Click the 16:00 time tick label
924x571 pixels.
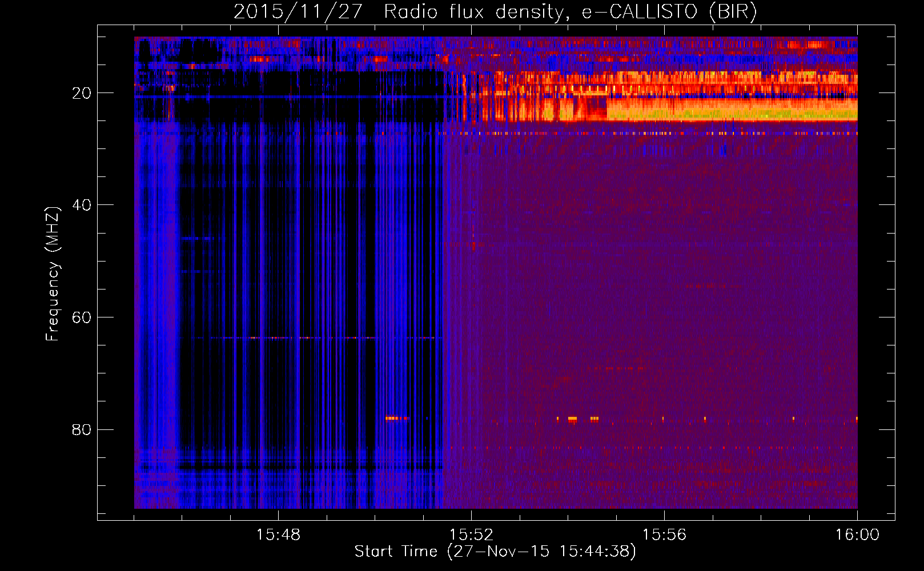857,535
